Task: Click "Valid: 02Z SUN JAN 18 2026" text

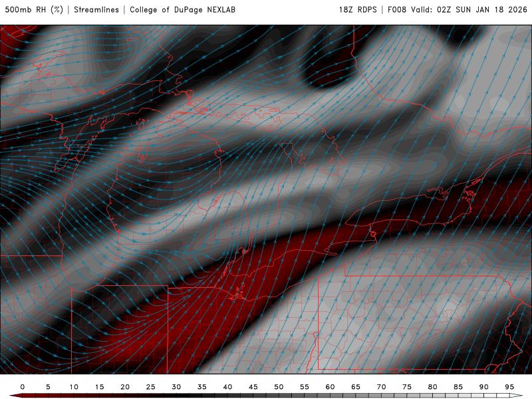Action: tap(469, 9)
